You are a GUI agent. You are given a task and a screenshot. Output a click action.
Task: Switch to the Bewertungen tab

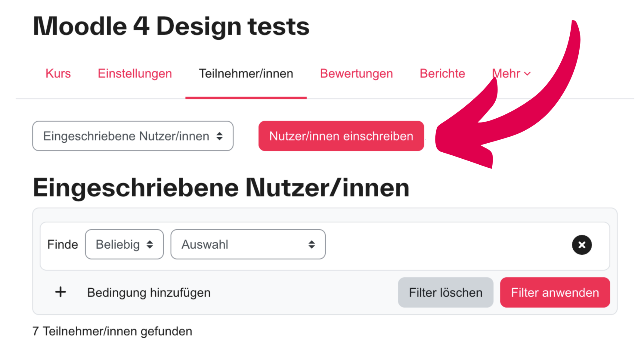pyautogui.click(x=356, y=73)
